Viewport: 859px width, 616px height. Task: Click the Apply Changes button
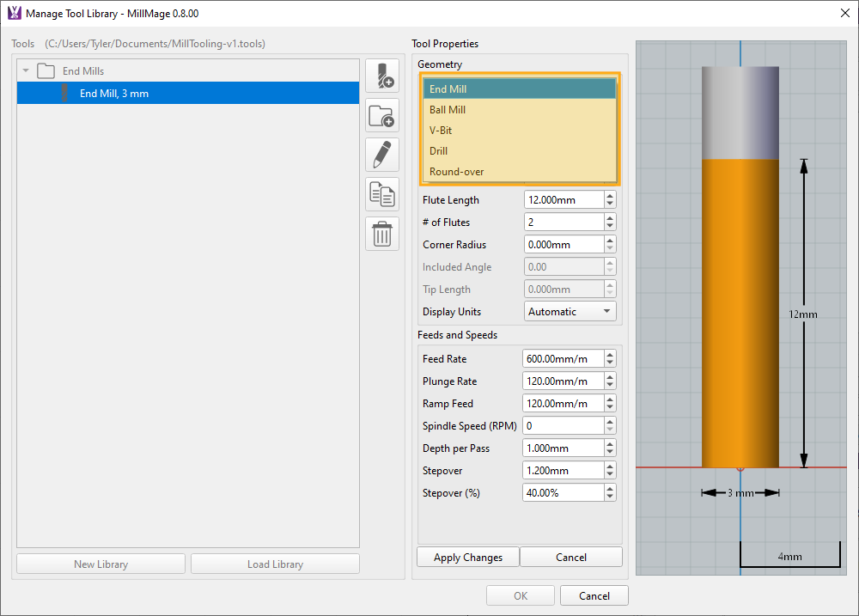click(468, 558)
